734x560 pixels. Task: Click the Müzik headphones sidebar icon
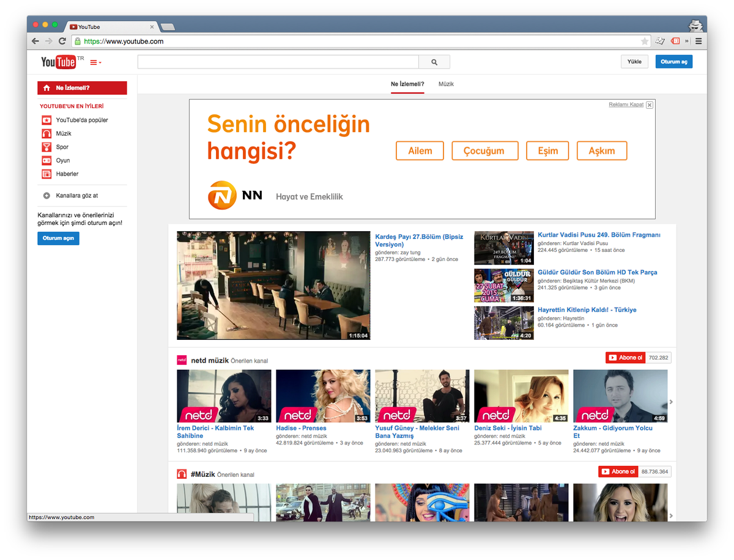46,133
